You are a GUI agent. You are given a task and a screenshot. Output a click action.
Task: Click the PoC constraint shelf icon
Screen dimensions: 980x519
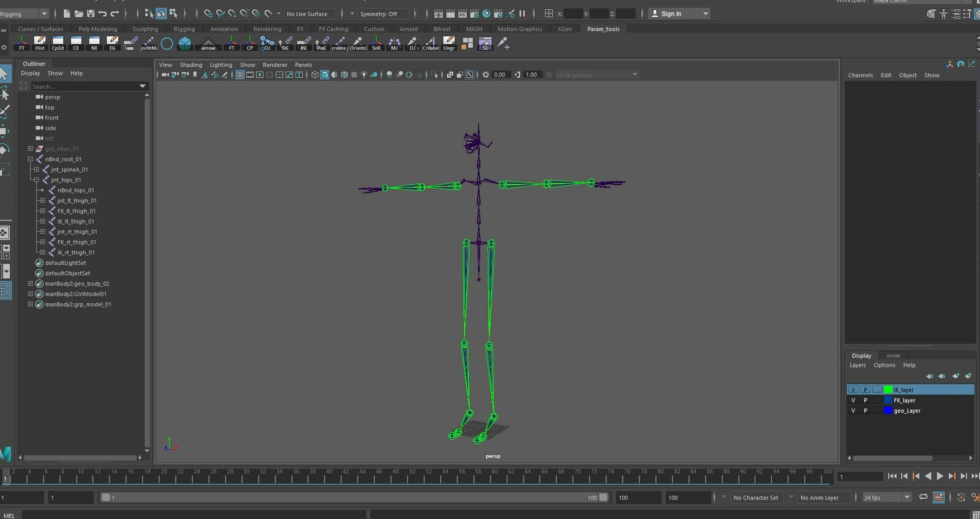pos(322,43)
